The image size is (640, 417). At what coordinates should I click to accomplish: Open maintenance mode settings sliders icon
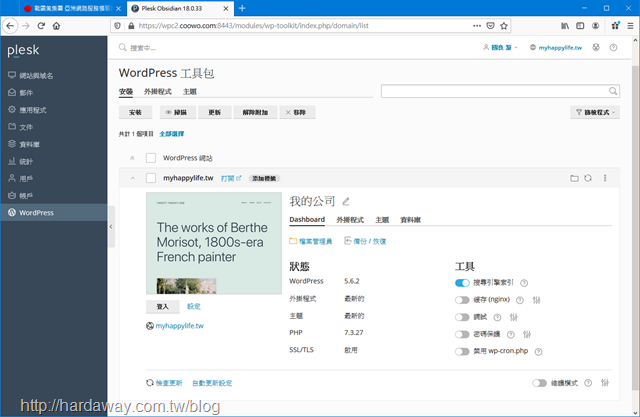605,383
